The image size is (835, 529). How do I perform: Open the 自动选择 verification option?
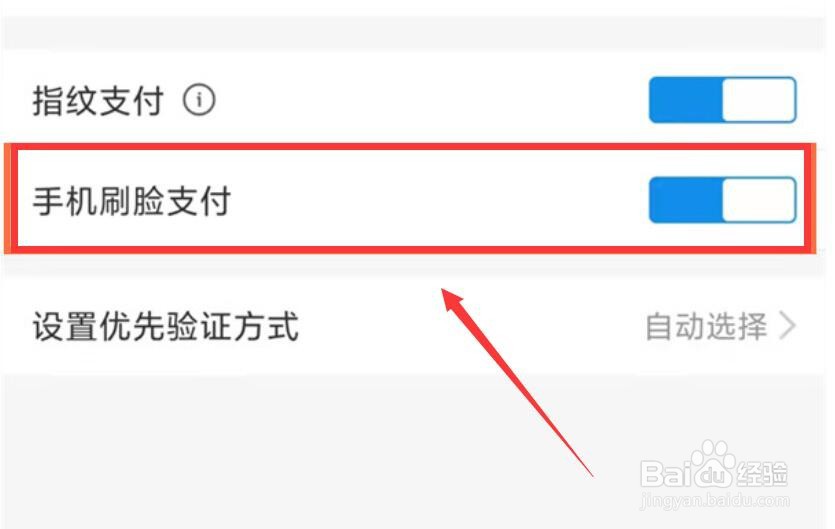click(x=706, y=326)
